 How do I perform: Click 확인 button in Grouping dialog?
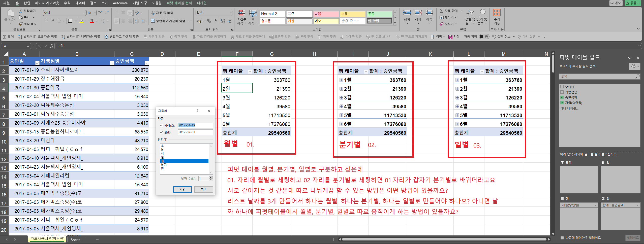pyautogui.click(x=182, y=189)
